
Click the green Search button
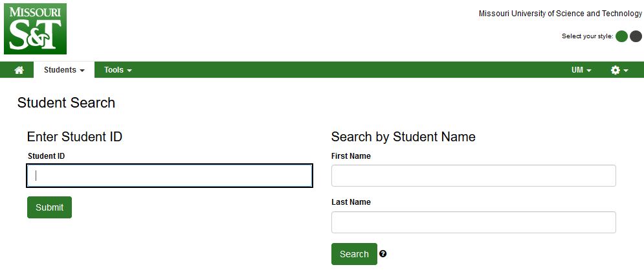354,254
